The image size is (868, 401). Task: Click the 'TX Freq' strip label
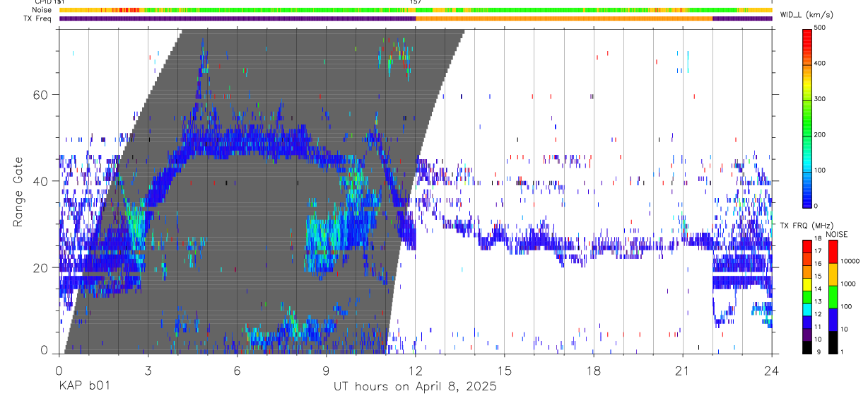38,18
